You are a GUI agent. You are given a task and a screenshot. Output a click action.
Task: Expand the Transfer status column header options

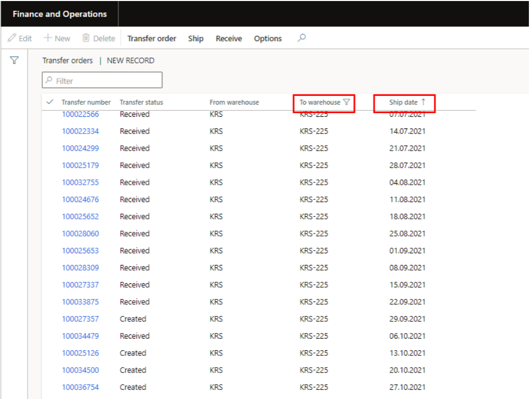pyautogui.click(x=141, y=103)
